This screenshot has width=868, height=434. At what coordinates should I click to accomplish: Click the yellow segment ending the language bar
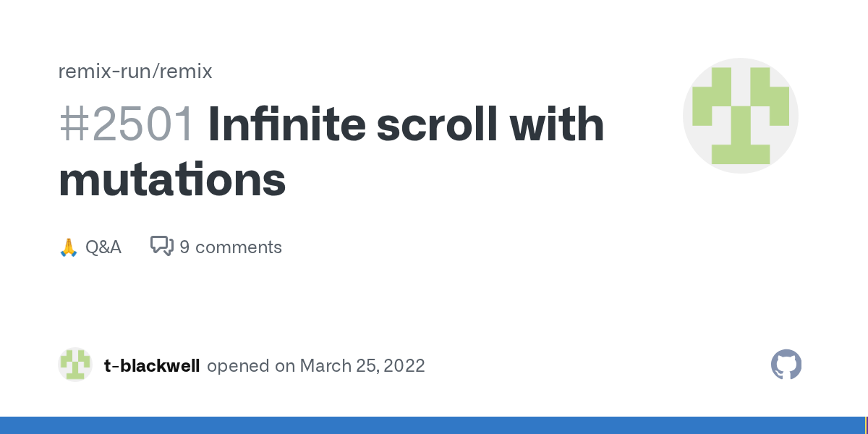(x=867, y=425)
